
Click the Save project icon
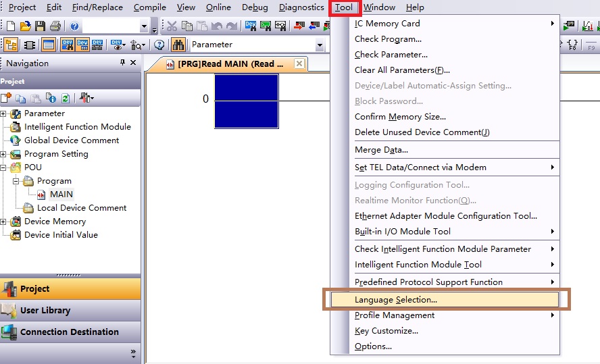[x=40, y=26]
